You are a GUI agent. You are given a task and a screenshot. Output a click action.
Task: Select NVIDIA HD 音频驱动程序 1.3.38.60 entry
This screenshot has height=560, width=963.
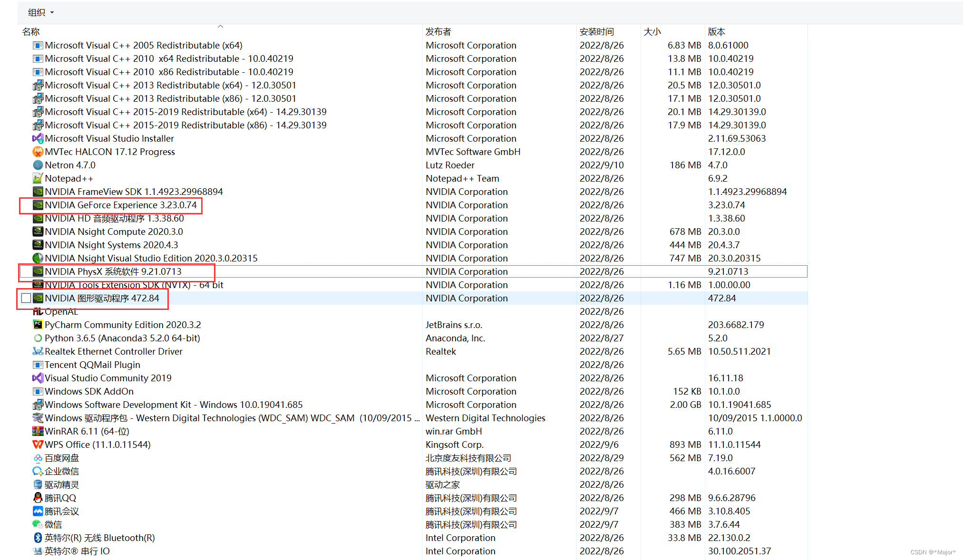pyautogui.click(x=414, y=218)
